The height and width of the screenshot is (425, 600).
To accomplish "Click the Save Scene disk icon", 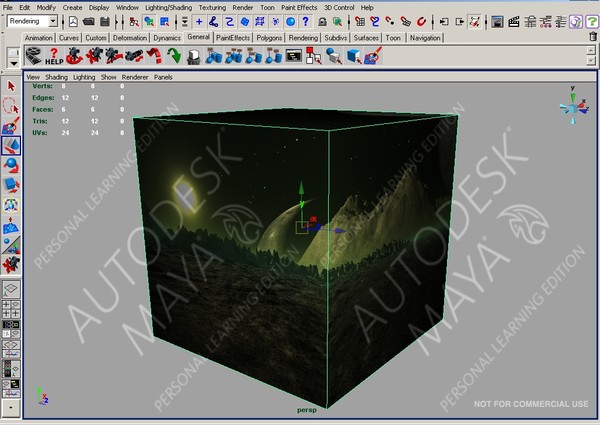I will coord(104,22).
